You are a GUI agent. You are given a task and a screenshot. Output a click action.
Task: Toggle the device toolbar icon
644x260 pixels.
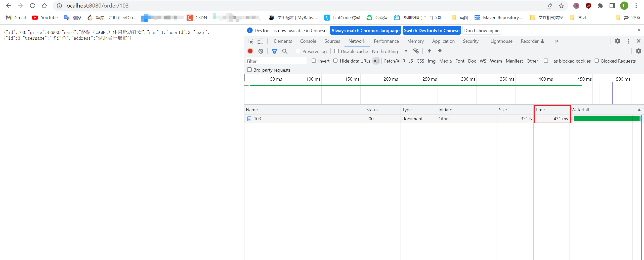coord(260,41)
